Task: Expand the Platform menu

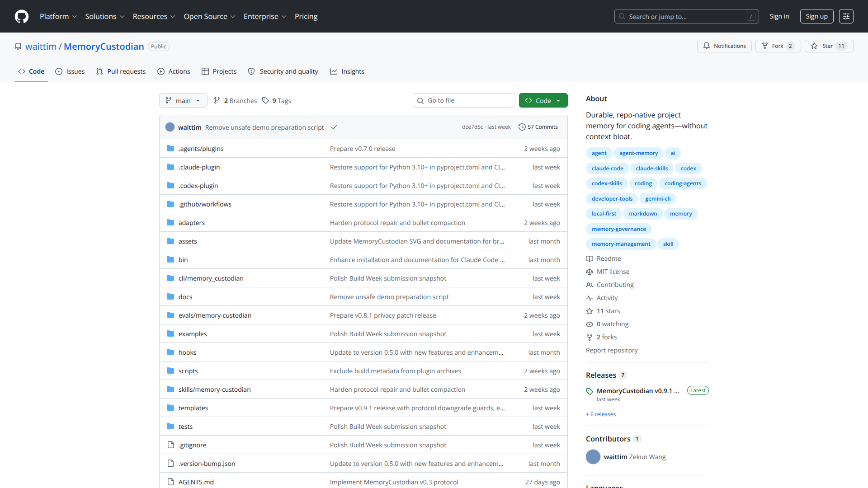Action: click(58, 16)
